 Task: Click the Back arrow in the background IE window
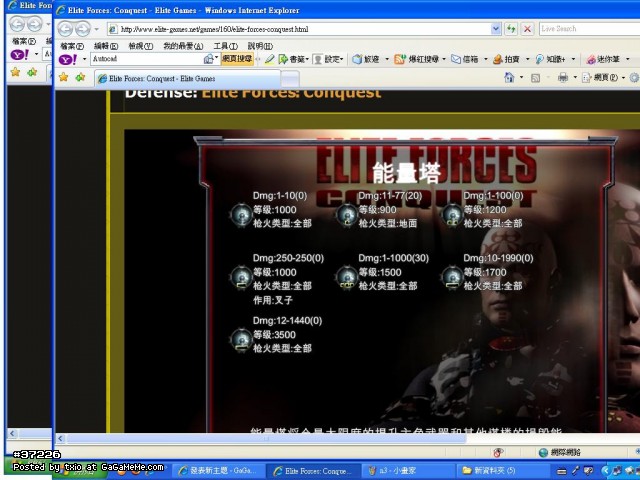click(x=17, y=23)
